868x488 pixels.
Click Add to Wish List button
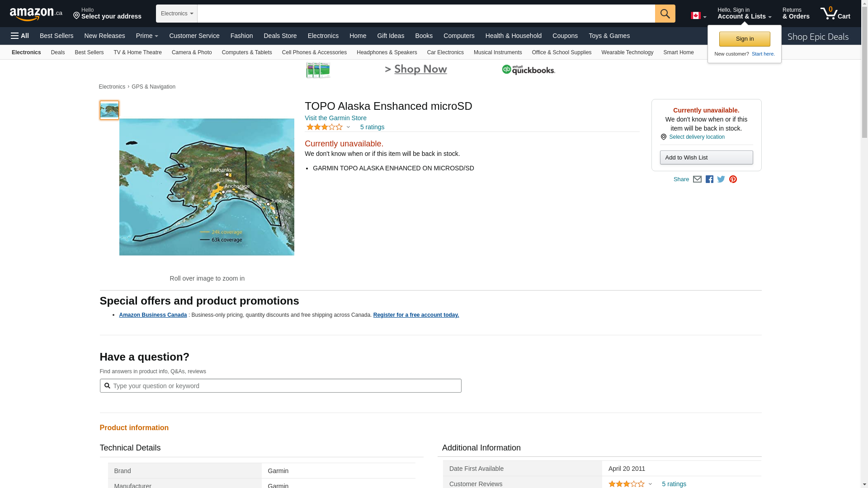(x=706, y=158)
